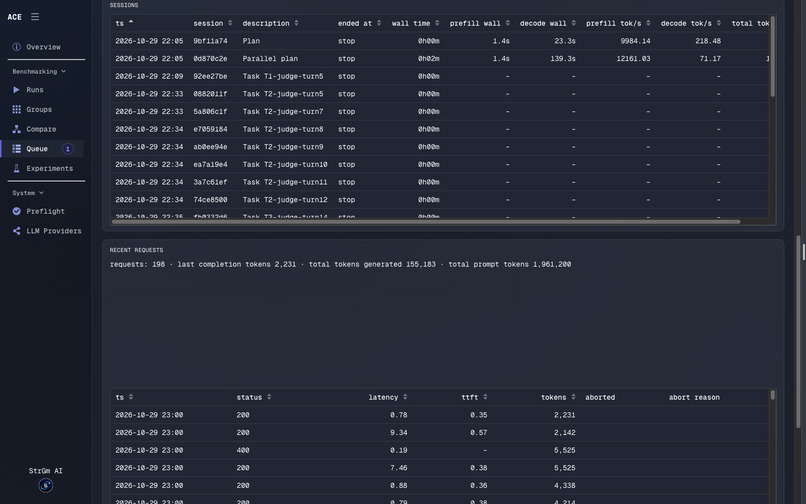
Task: Sort sessions by decode wall column
Action: [573, 23]
